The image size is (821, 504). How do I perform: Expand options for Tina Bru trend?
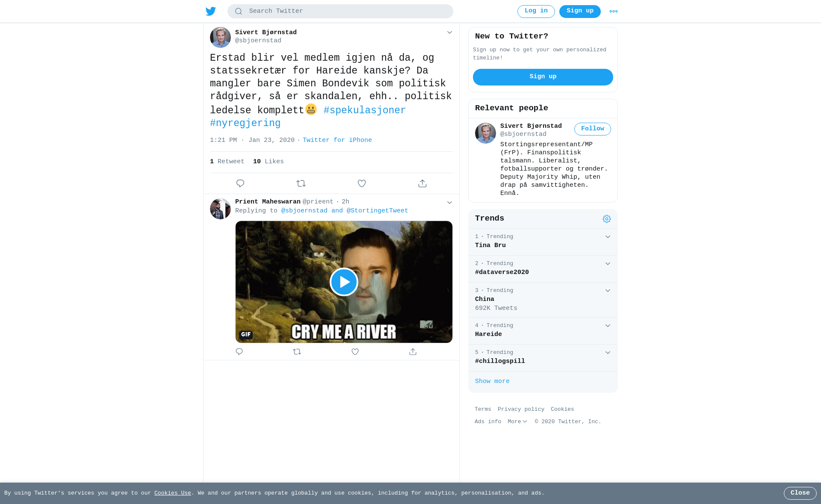pos(608,237)
